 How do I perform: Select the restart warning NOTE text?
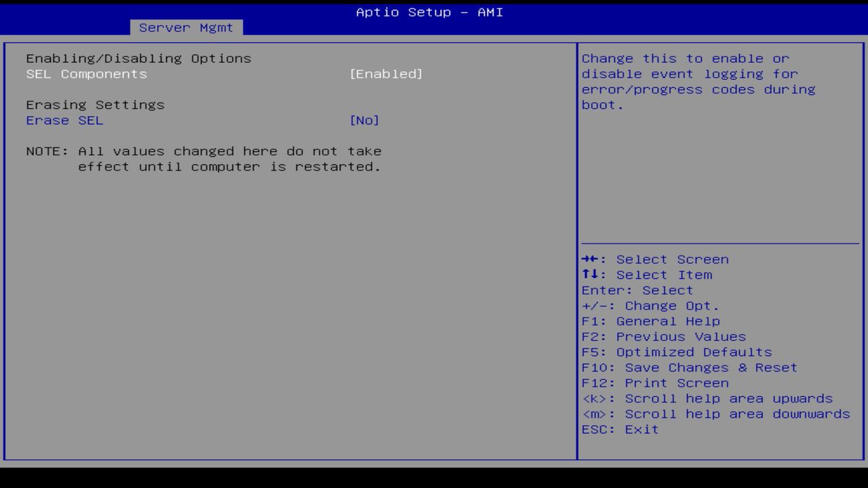(203, 159)
